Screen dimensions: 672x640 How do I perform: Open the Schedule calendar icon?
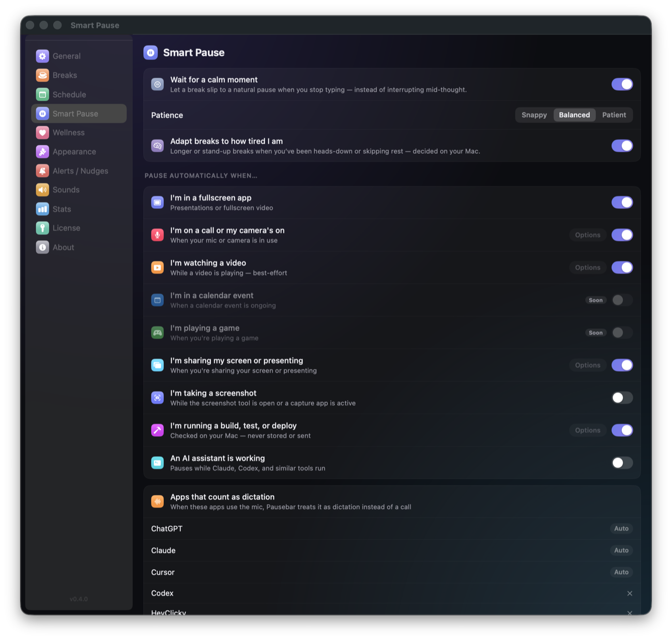(x=42, y=94)
